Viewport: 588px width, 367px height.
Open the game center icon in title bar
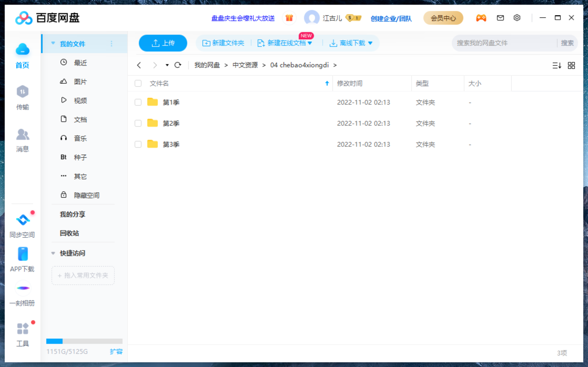(481, 18)
